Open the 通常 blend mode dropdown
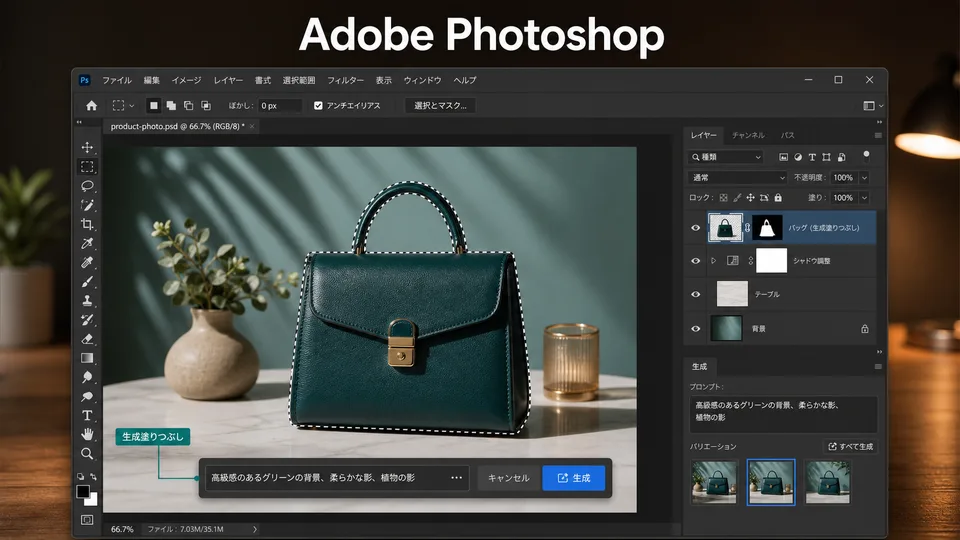Image resolution: width=960 pixels, height=540 pixels. coord(738,178)
